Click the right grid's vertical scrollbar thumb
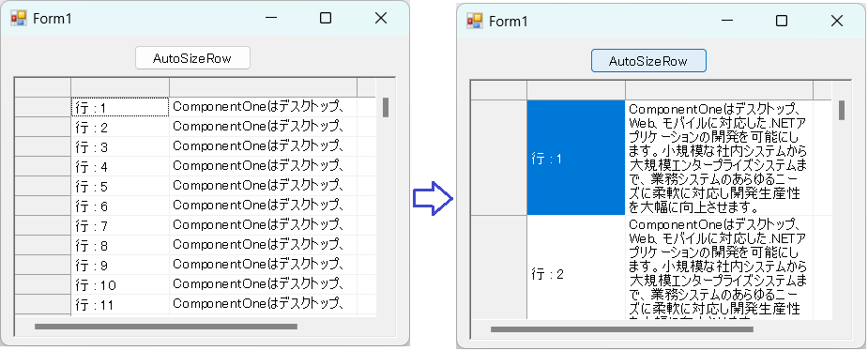868x351 pixels. coord(842,110)
